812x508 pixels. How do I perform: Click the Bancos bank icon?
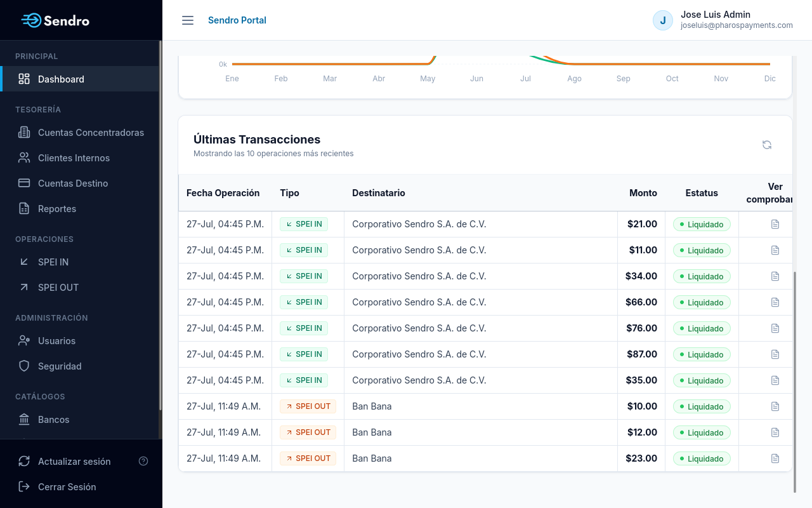(x=24, y=419)
